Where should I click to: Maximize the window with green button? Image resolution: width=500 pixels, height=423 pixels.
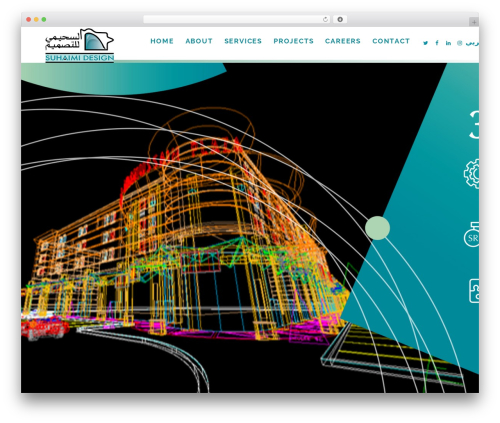pos(44,20)
